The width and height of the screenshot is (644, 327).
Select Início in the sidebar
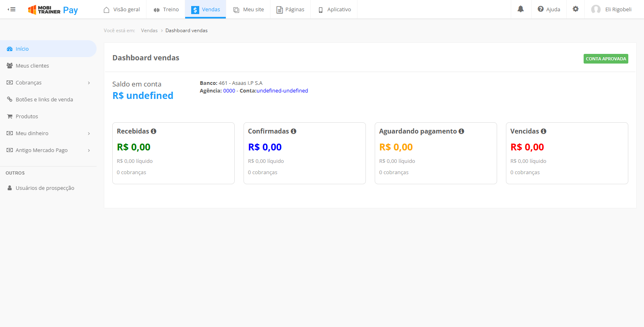[x=48, y=49]
